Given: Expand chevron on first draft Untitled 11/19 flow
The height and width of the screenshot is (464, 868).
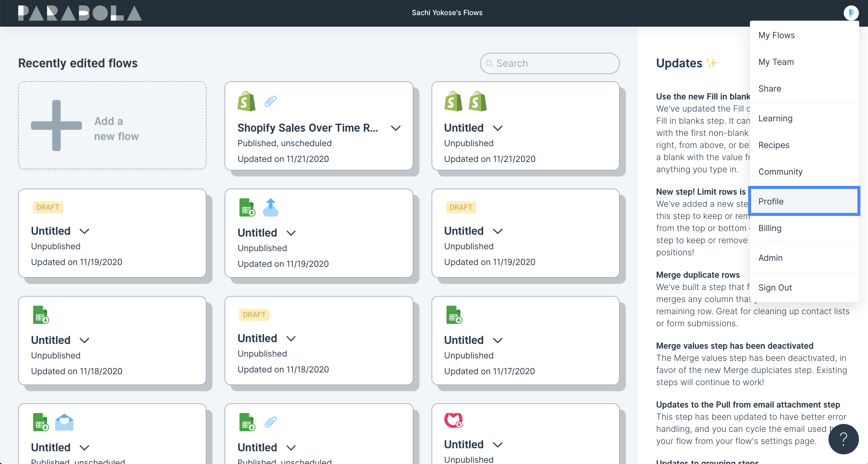Looking at the screenshot, I should [x=84, y=231].
